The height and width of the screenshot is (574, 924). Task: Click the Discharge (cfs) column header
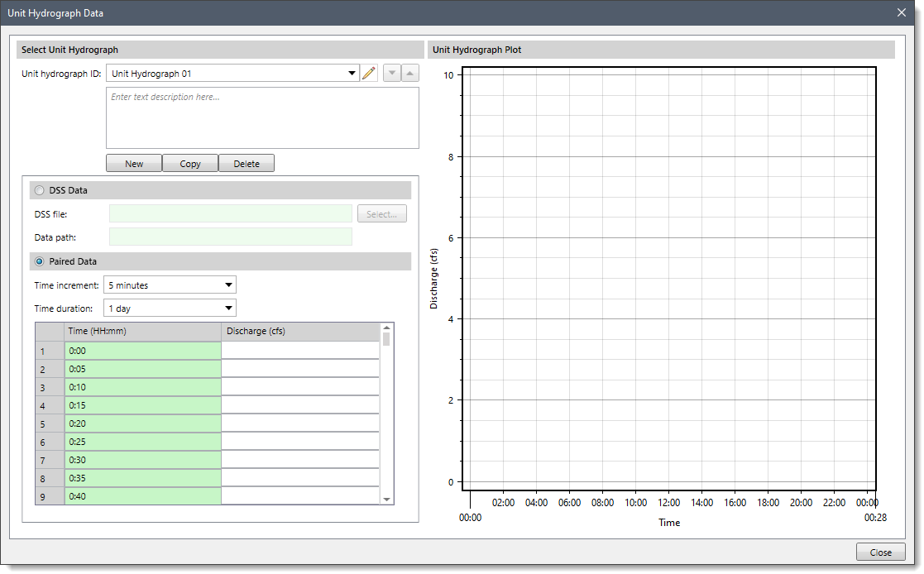pos(300,331)
